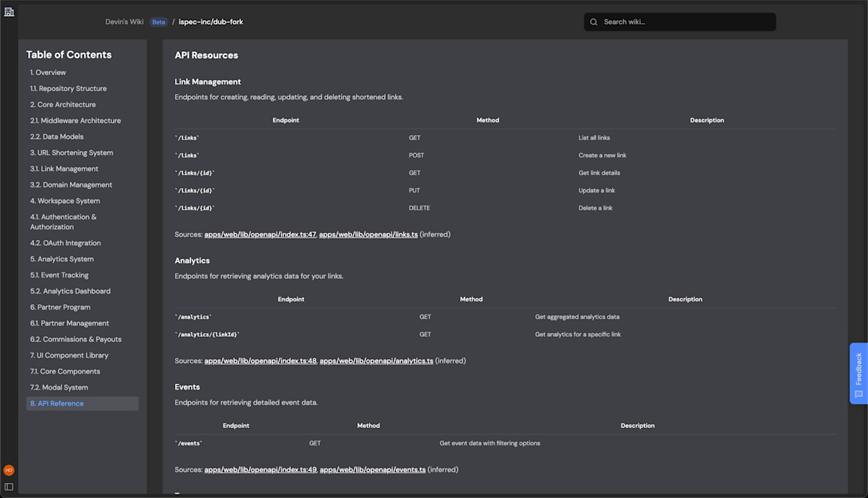Viewport: 868px width, 498px height.
Task: Toggle the sidebar panel icon
Action: tap(9, 486)
